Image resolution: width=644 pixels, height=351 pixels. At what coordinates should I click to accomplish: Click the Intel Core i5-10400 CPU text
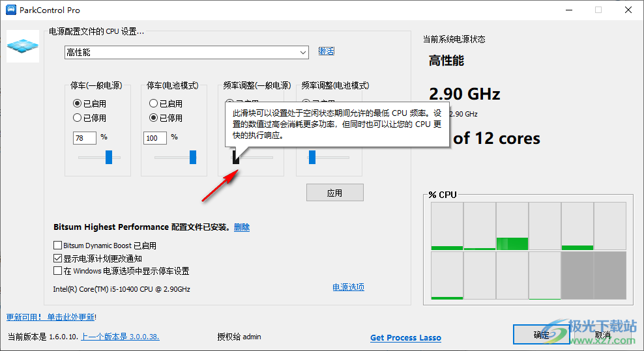(122, 289)
